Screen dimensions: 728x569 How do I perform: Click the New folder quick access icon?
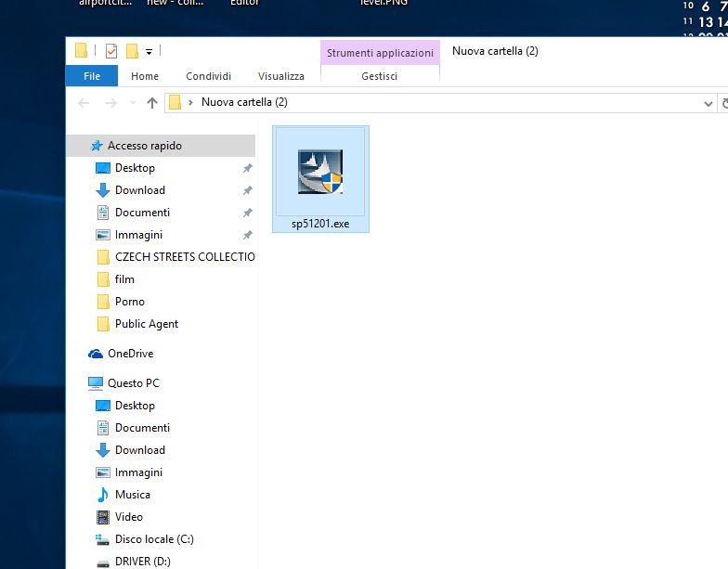pos(132,50)
